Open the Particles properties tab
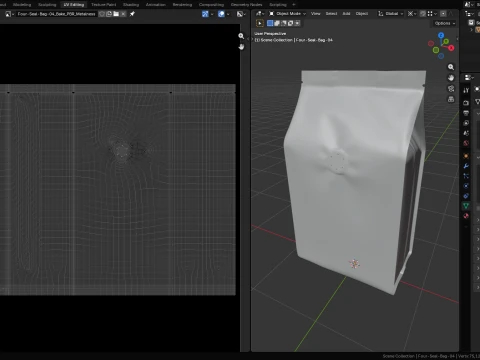Screen dimensions: 480x360 466,176
